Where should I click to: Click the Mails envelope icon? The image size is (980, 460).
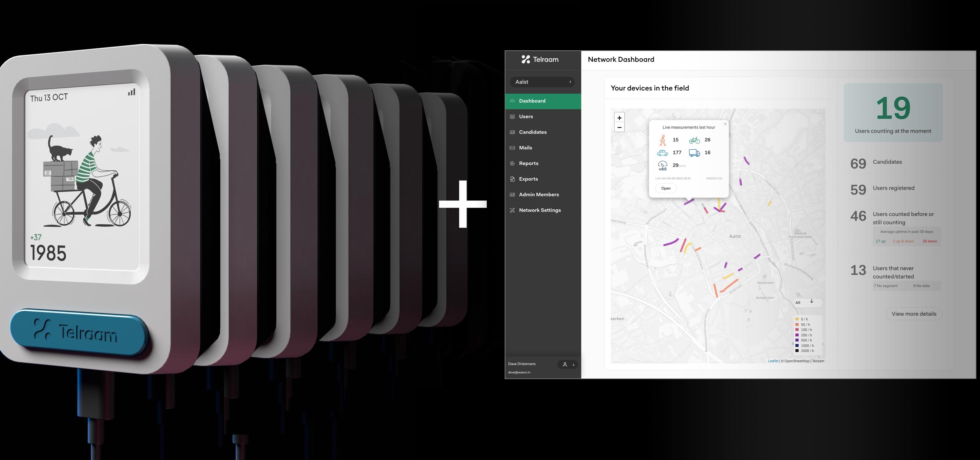(x=512, y=148)
